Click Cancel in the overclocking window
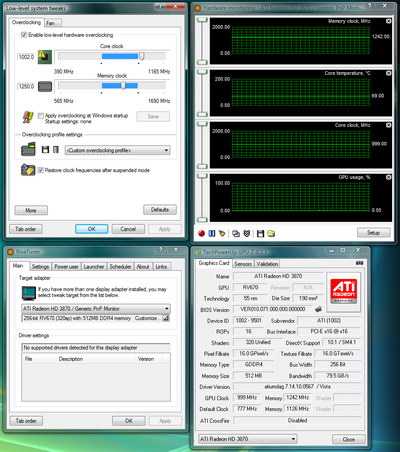 coord(128,229)
